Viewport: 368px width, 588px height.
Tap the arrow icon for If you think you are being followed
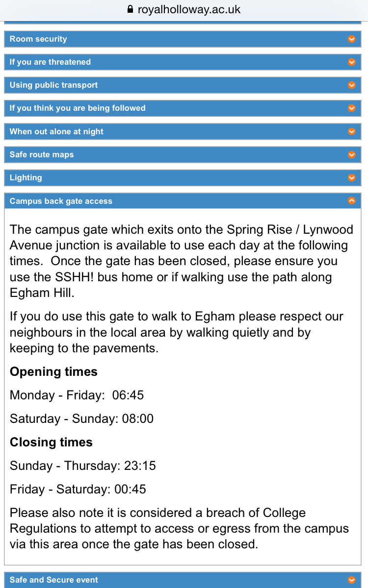tap(351, 108)
